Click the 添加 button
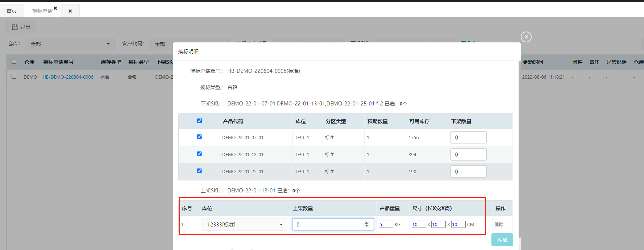 tap(502, 240)
